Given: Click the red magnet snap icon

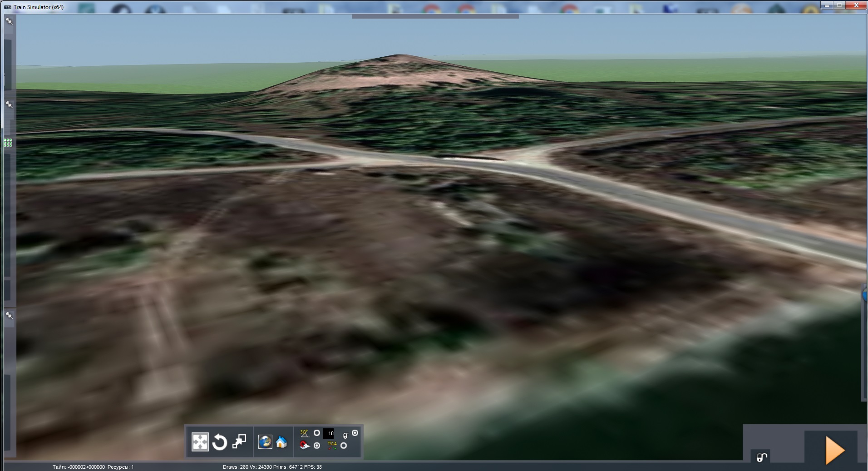Looking at the screenshot, I should 304,446.
